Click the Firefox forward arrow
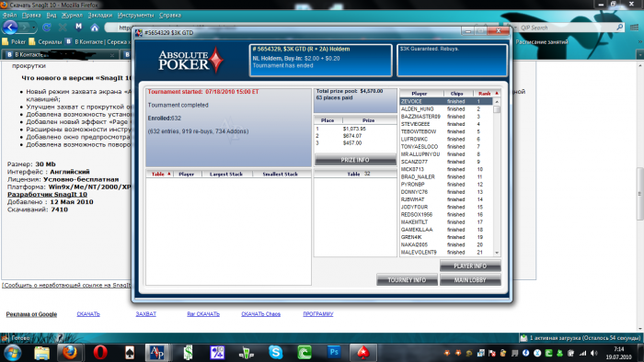644x362 pixels. (25, 28)
